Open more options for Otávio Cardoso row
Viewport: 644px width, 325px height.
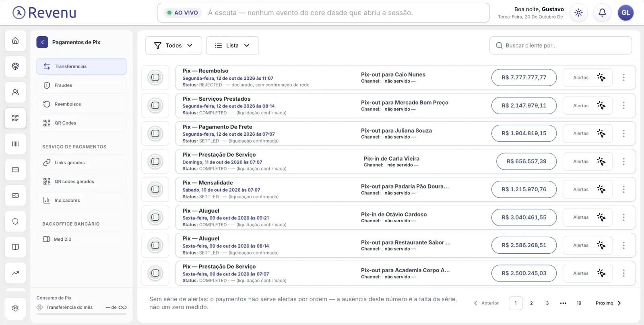point(623,217)
